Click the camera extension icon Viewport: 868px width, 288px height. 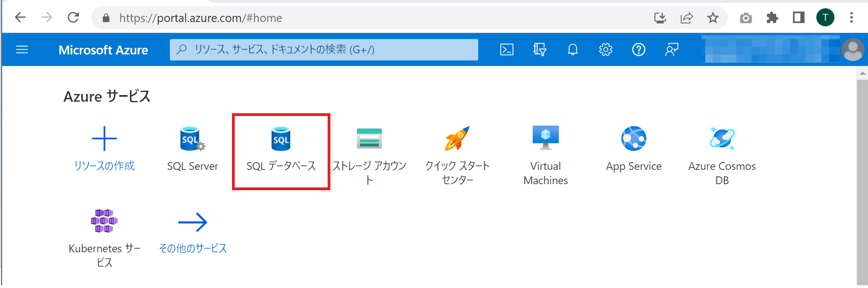pos(746,18)
